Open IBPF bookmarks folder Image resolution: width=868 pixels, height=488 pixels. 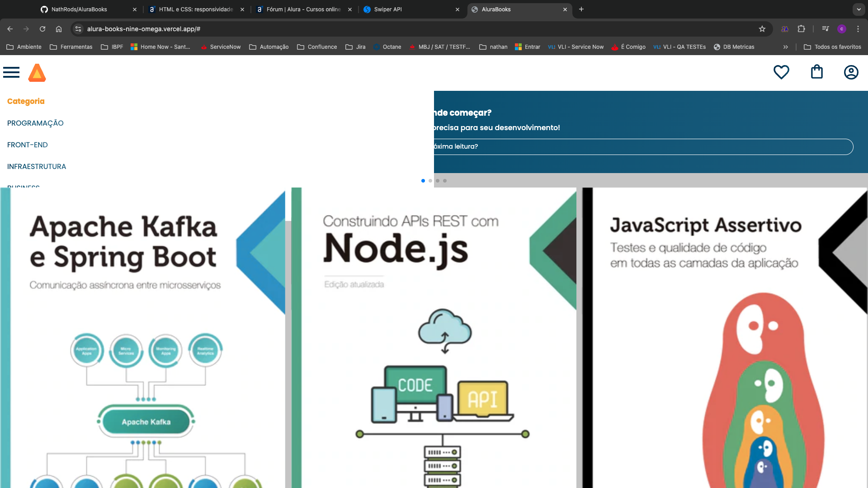tap(112, 47)
